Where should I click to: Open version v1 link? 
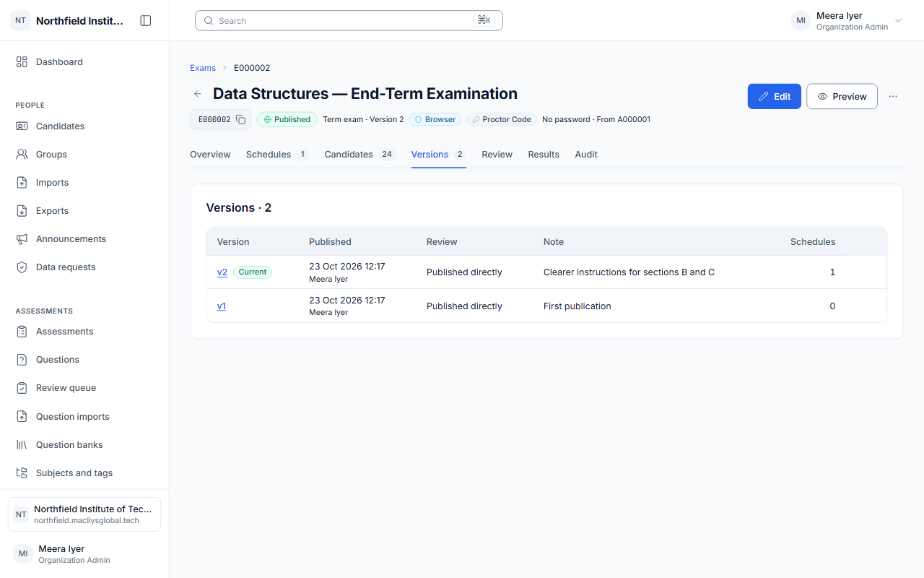(x=222, y=306)
